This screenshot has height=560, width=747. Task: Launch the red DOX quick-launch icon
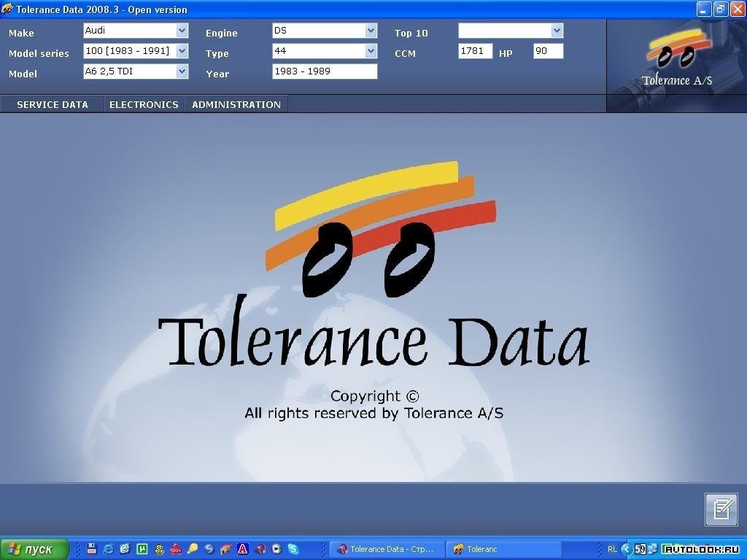click(x=176, y=549)
